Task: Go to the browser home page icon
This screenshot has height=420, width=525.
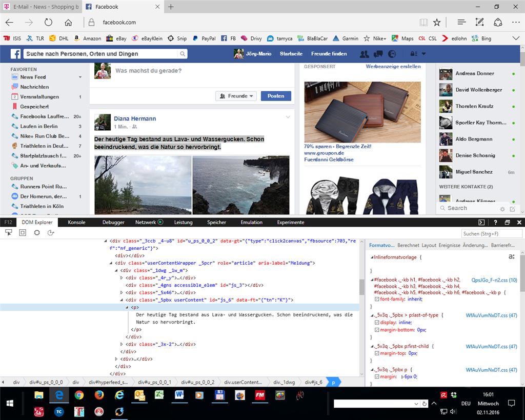Action: (x=68, y=23)
